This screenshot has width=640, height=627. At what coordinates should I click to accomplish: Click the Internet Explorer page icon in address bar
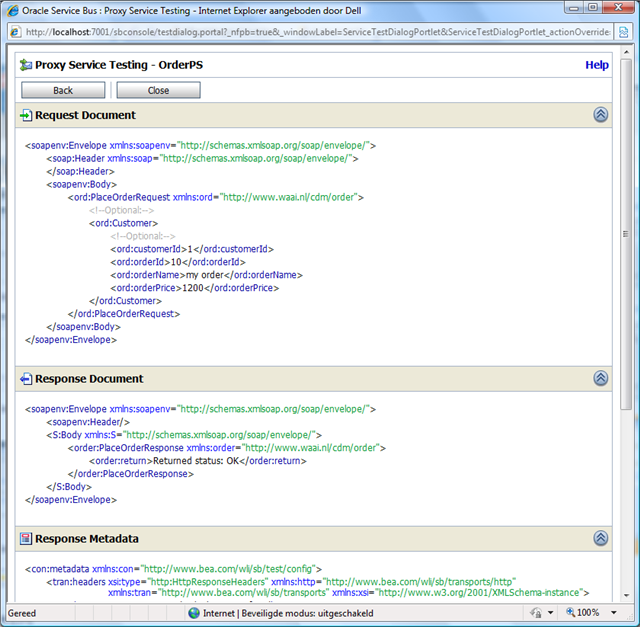15,32
